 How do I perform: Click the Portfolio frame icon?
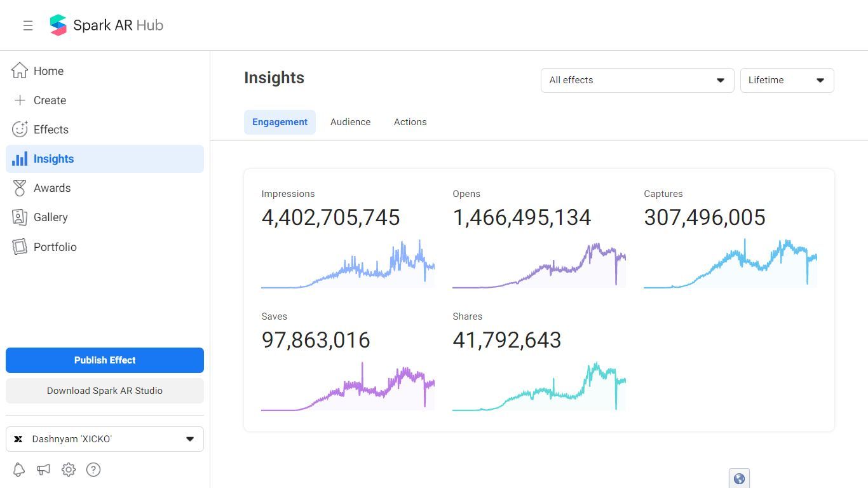(20, 247)
